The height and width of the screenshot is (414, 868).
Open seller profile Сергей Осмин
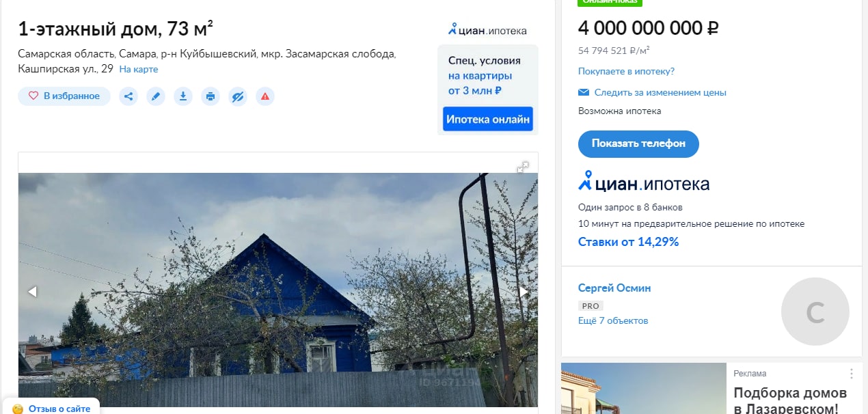(614, 288)
